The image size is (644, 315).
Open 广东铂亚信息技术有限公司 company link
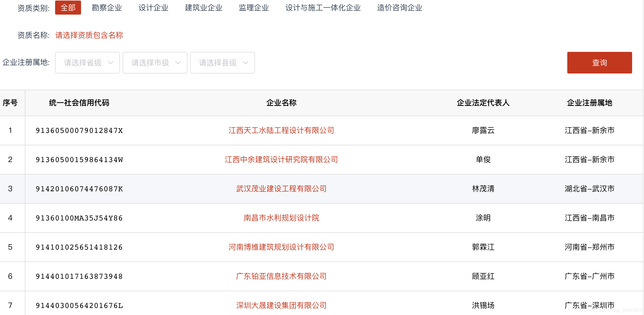(281, 276)
